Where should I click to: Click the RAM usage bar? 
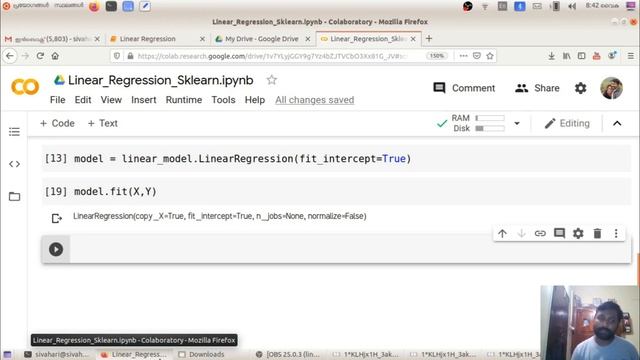pyautogui.click(x=490, y=118)
